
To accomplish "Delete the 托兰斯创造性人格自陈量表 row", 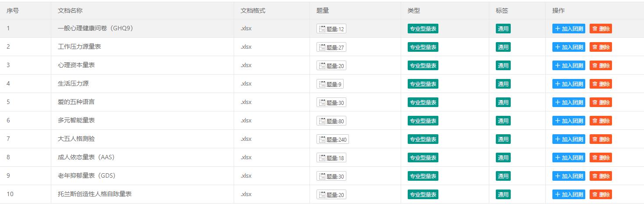I will (601, 195).
